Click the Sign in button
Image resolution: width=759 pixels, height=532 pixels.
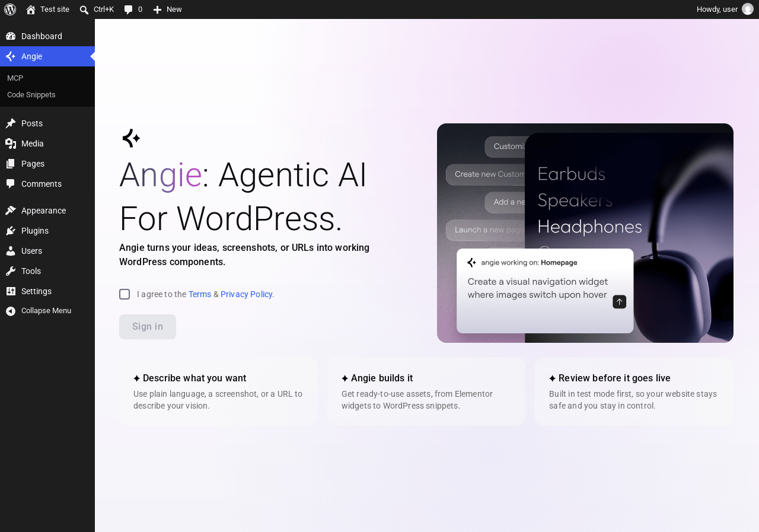click(x=148, y=327)
